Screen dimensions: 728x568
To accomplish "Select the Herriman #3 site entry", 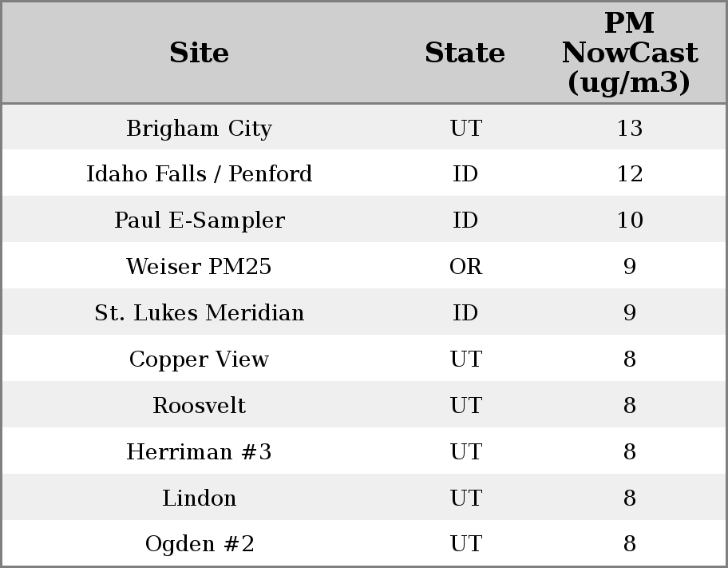I will point(200,452).
